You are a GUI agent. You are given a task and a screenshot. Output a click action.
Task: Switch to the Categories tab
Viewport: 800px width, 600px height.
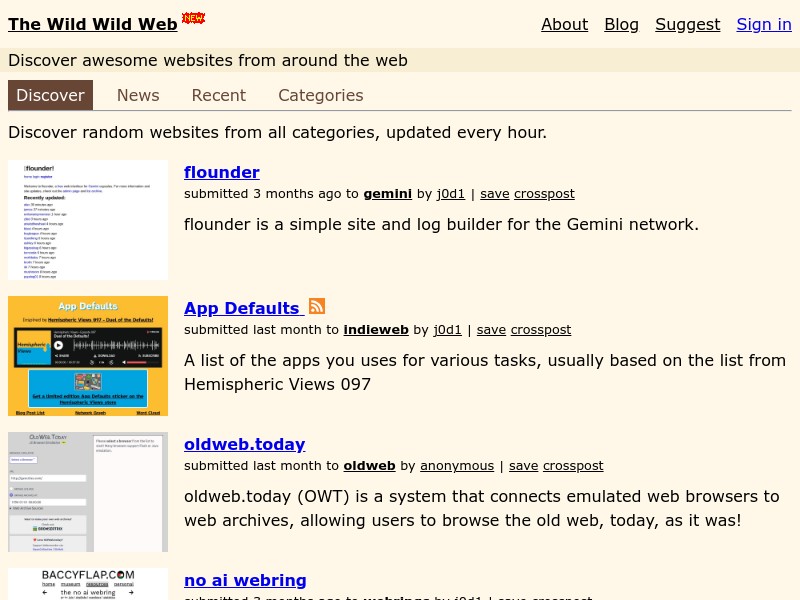321,95
